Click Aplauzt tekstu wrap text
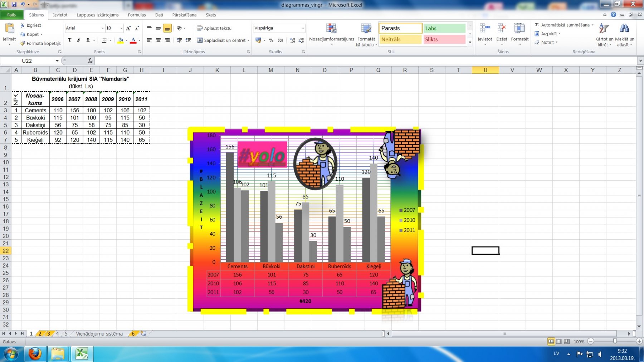The height and width of the screenshot is (362, 644). [x=214, y=28]
